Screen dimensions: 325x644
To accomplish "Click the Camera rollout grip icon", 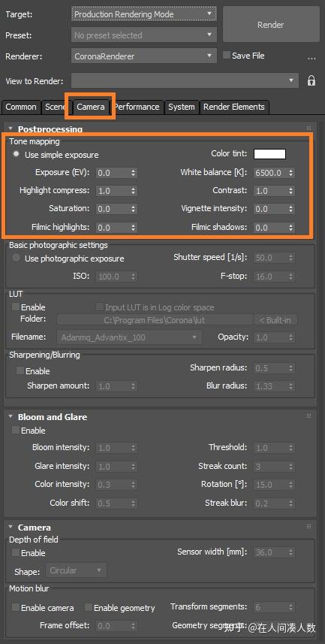I will click(309, 527).
